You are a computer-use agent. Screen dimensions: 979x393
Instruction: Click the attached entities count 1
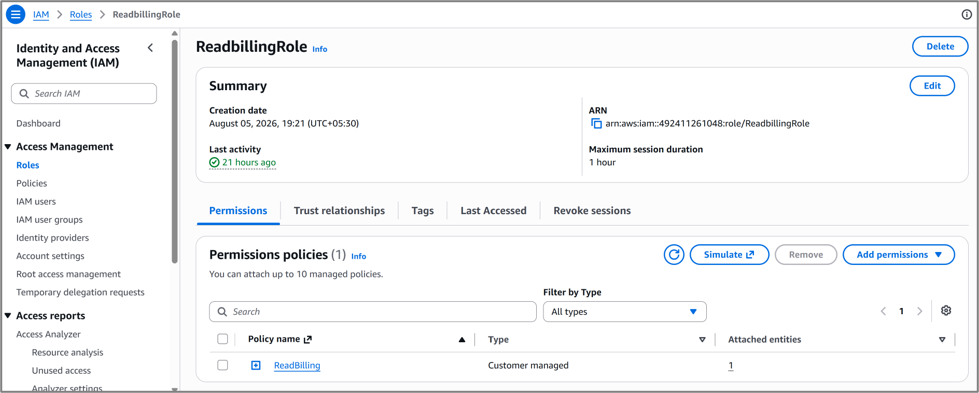point(731,366)
